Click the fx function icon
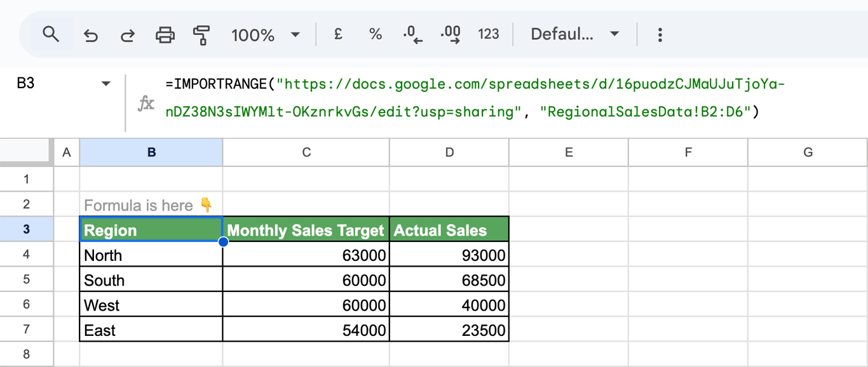Image resolution: width=868 pixels, height=367 pixels. coord(146,103)
